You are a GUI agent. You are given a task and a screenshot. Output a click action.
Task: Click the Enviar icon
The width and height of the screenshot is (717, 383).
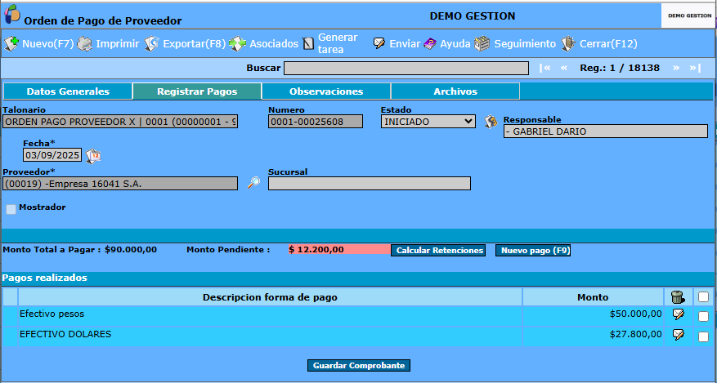coord(379,43)
